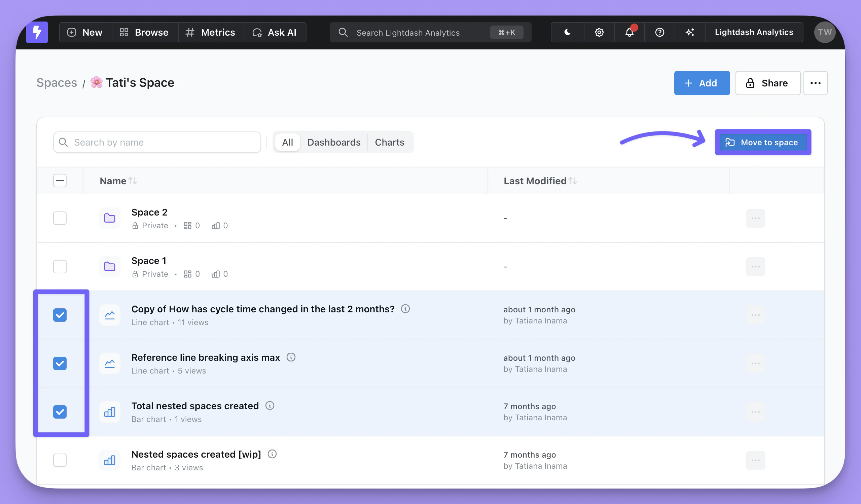
Task: Click info icon beside Reference line breaking axis max
Action: click(291, 357)
